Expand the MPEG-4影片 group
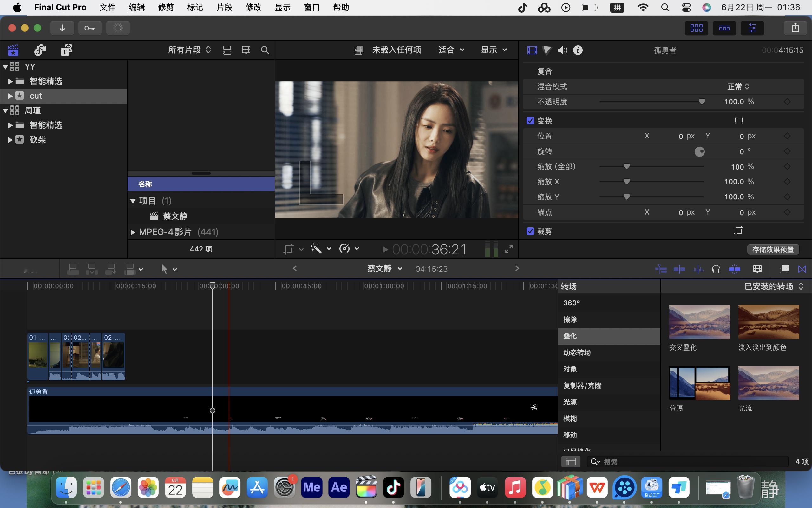 (x=133, y=232)
